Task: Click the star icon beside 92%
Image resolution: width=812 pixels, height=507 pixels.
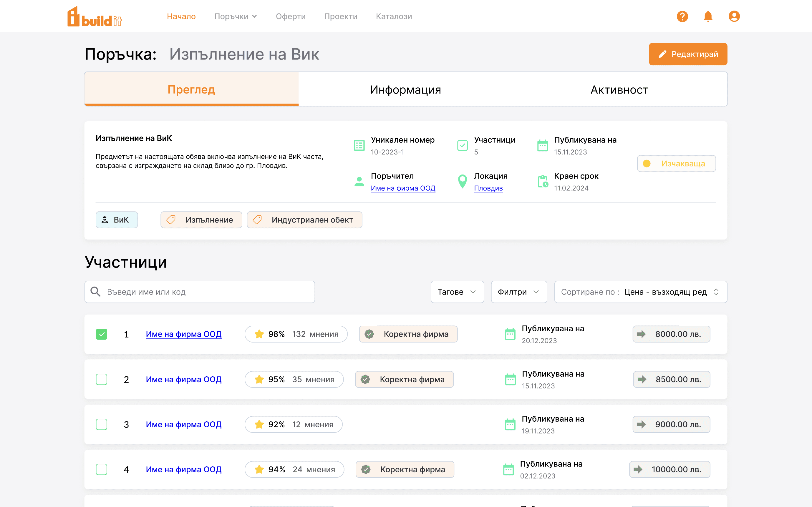Action: coord(259,425)
